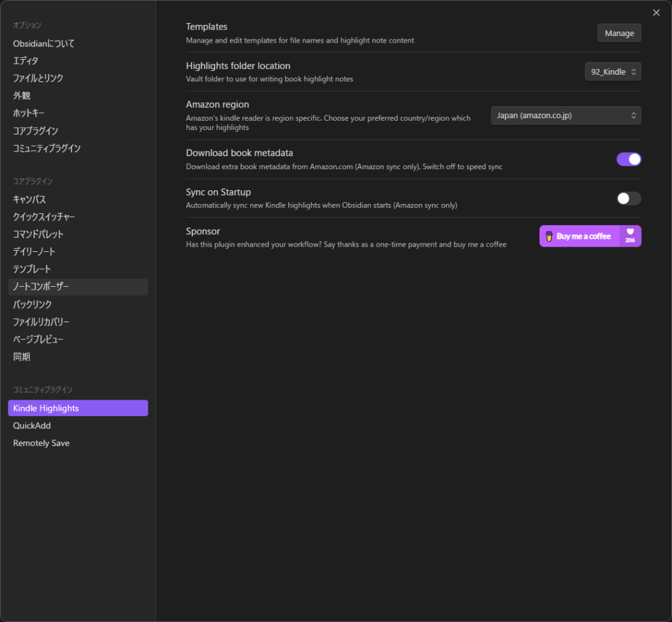Select 同期 plugin settings
Image resolution: width=672 pixels, height=622 pixels.
click(x=78, y=357)
